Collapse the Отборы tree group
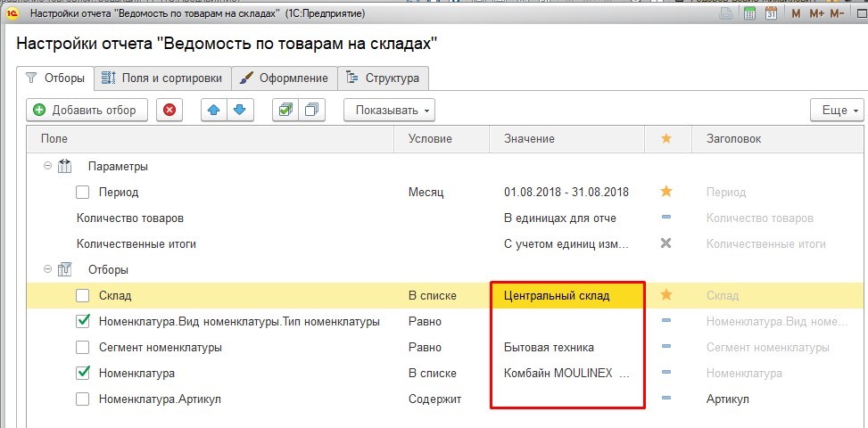Viewport: 868px width, 428px height. point(46,268)
